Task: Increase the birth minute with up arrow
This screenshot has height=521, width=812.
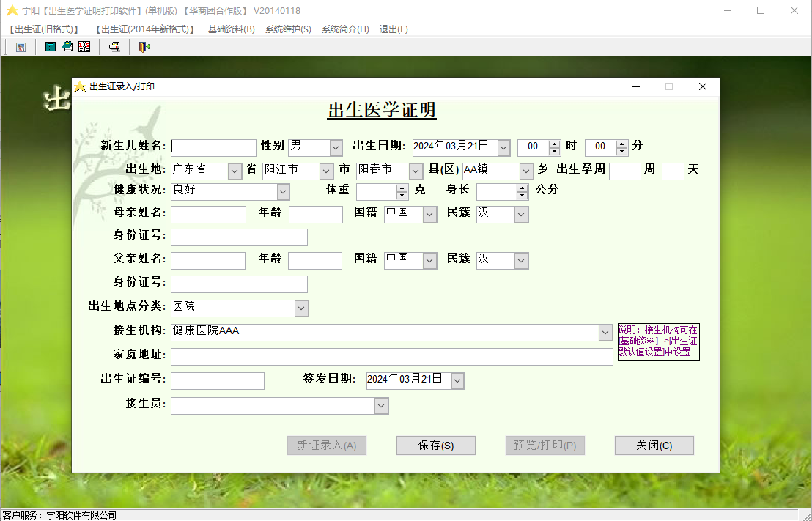Action: coord(622,144)
